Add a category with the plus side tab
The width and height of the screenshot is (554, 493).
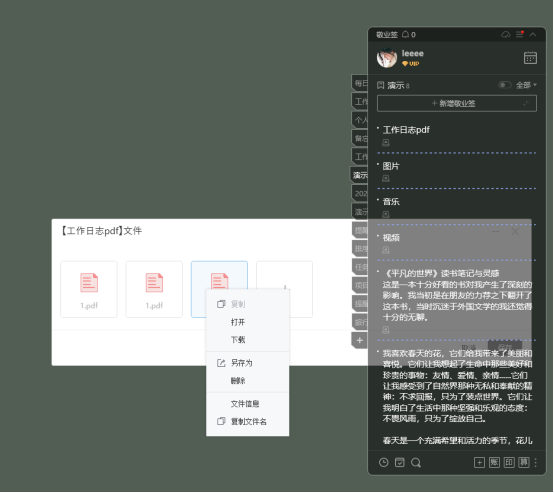pyautogui.click(x=360, y=340)
